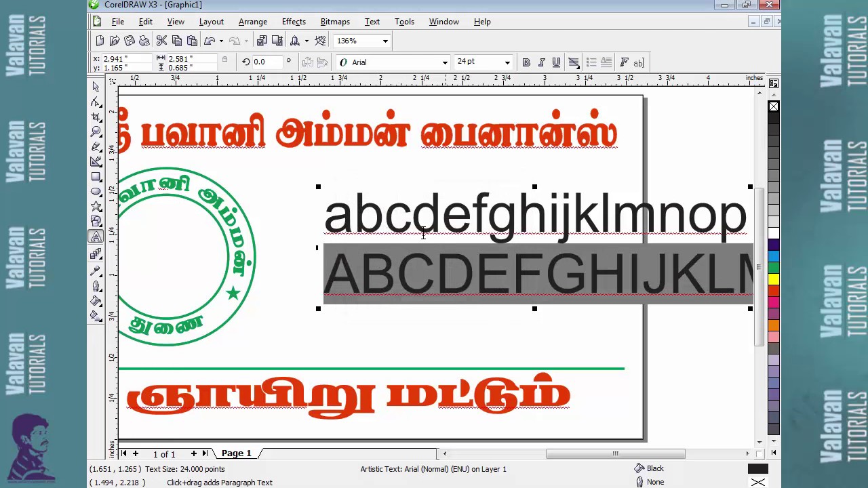This screenshot has height=488, width=868.
Task: Select the Ellipse tool
Action: [x=96, y=191]
